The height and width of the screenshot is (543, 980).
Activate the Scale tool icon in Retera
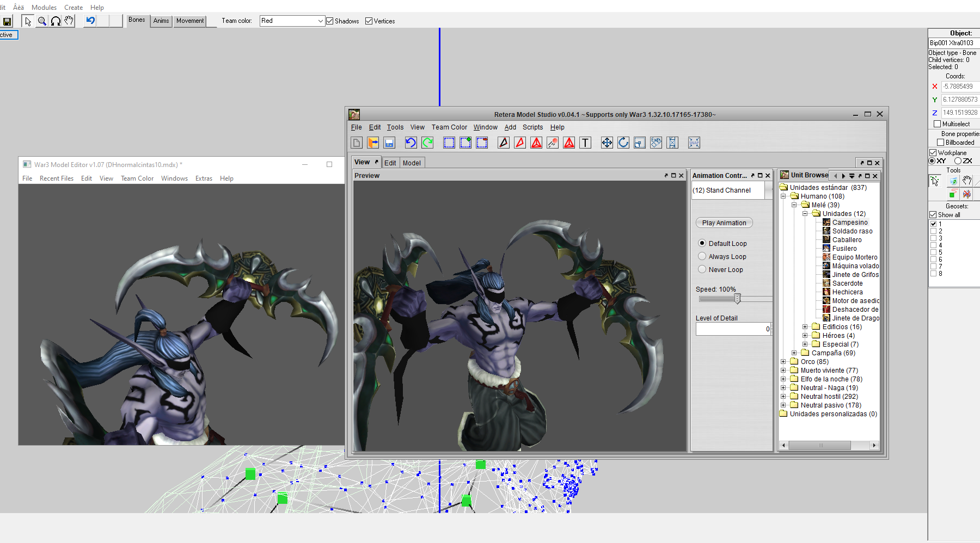click(640, 143)
